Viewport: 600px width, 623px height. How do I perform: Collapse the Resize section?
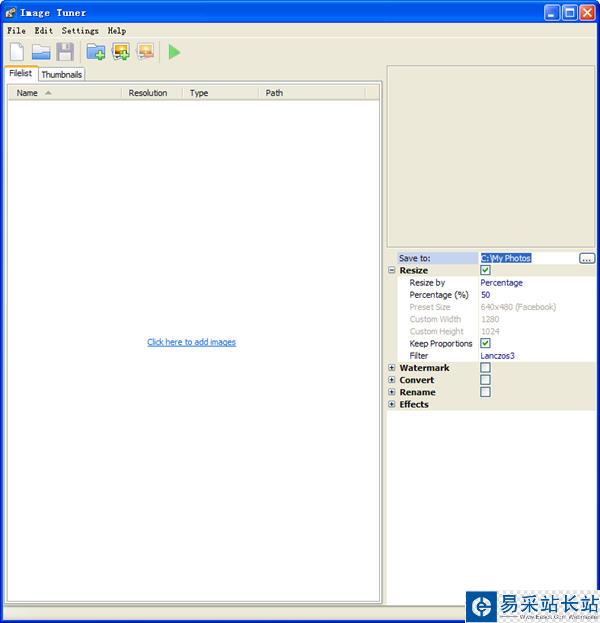click(392, 270)
